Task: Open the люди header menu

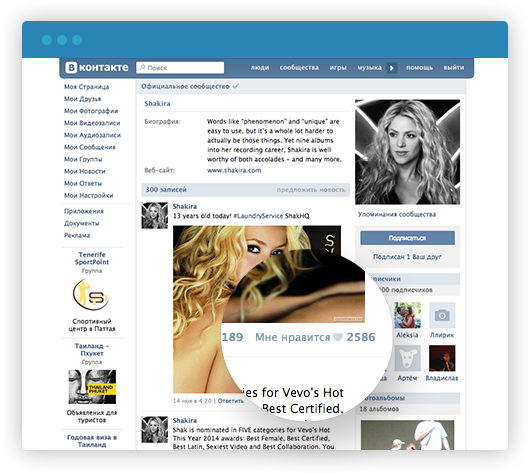Action: coord(260,68)
